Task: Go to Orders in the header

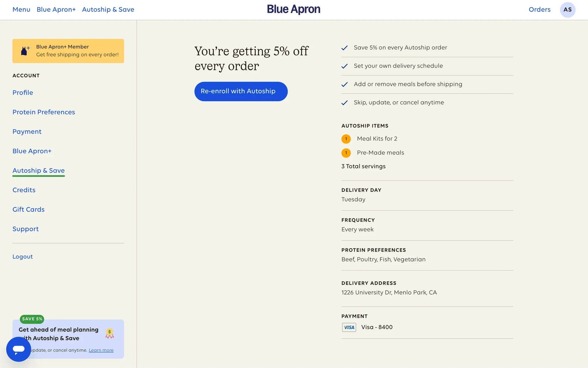Action: click(540, 10)
